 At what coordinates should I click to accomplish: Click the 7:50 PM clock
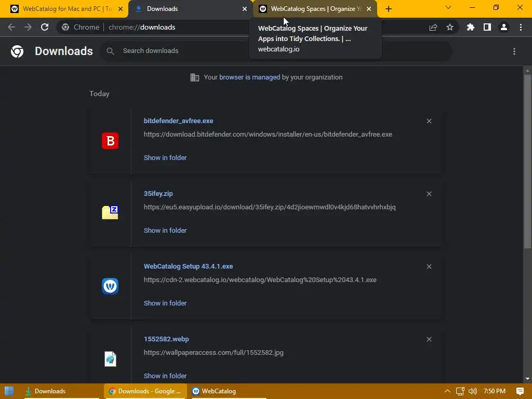[x=495, y=391]
